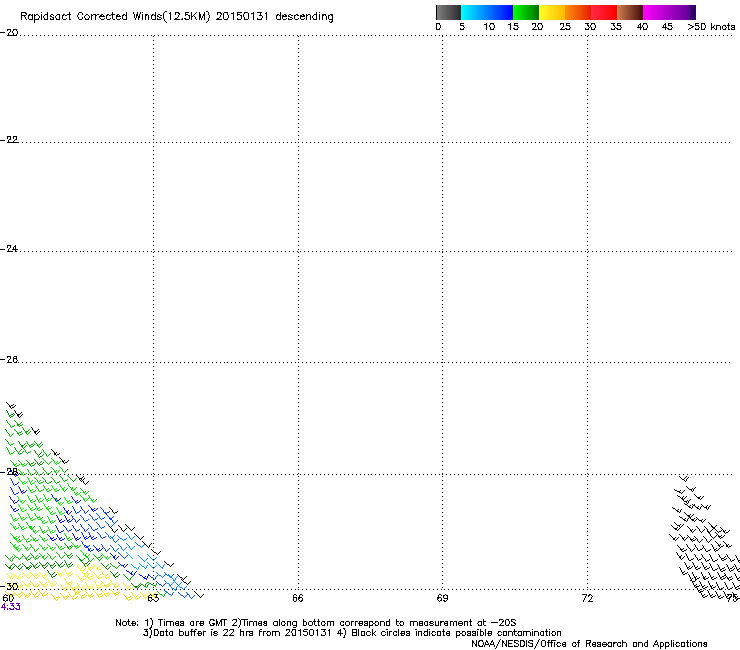Screen dimensions: 740x650
Task: Select the brown 35-40 knots color segment
Action: (x=630, y=12)
